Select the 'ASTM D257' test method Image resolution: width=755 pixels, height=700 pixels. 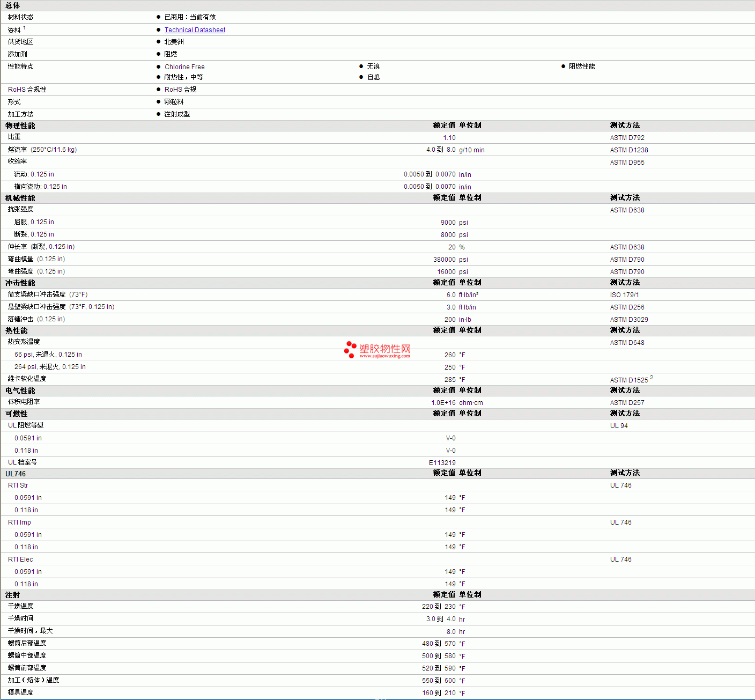627,403
